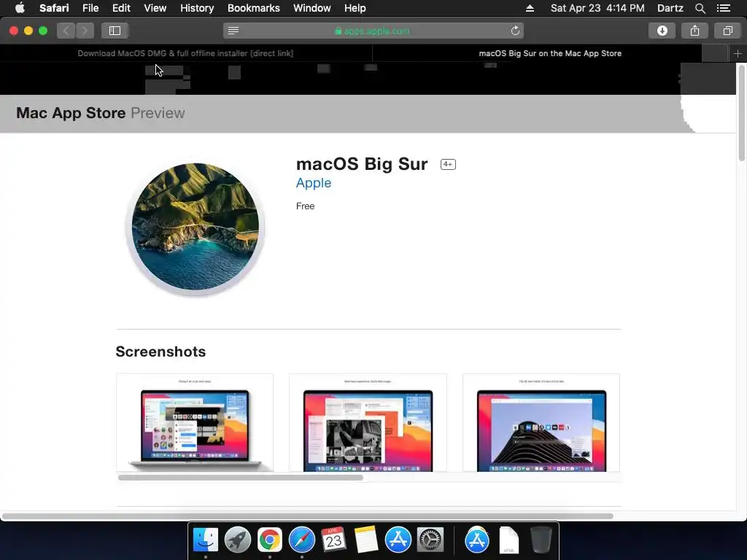Reload the page with refresh icon
This screenshot has width=747, height=560.
(x=515, y=31)
